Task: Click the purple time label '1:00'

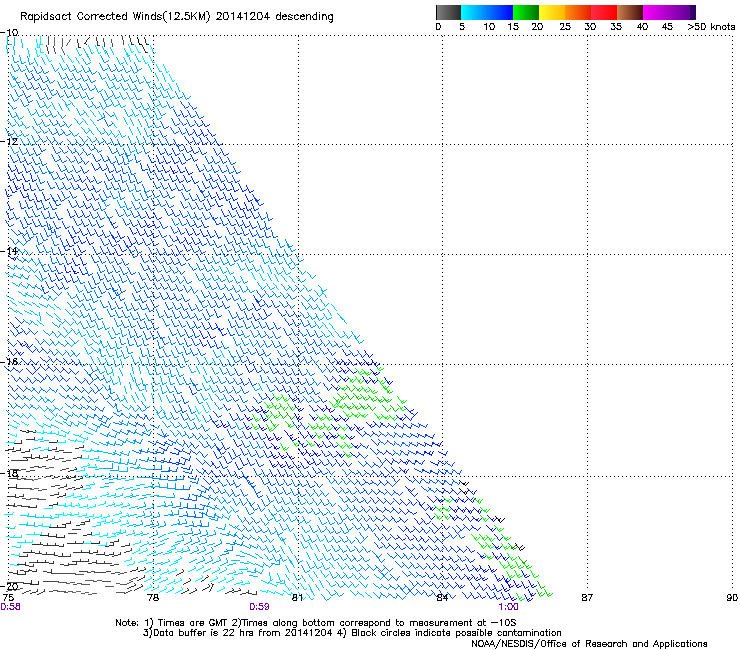Action: point(508,607)
